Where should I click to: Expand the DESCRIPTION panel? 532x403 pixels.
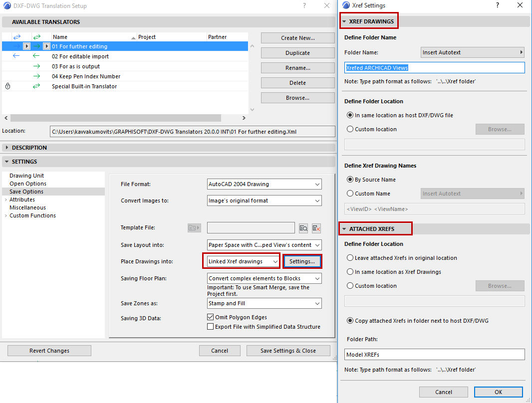pyautogui.click(x=7, y=148)
